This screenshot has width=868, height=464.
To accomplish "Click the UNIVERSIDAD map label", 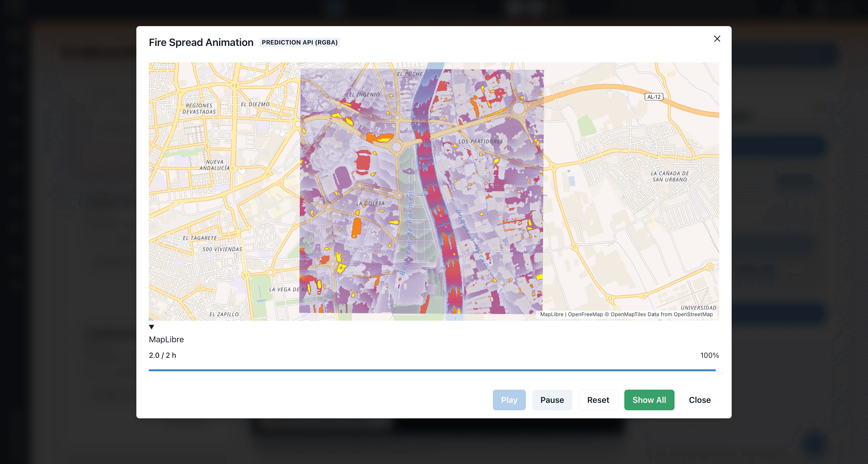I will coord(698,308).
